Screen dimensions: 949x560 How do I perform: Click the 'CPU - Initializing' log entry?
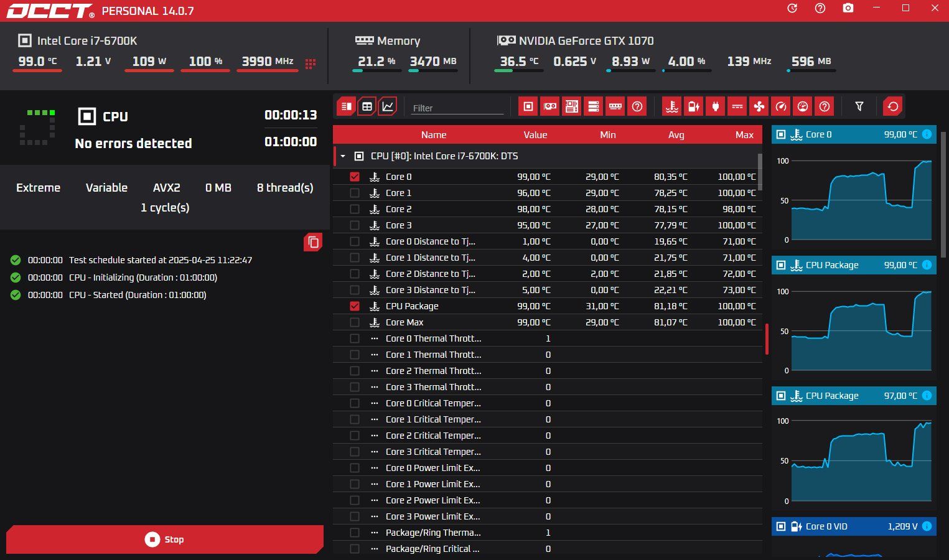[x=143, y=278]
